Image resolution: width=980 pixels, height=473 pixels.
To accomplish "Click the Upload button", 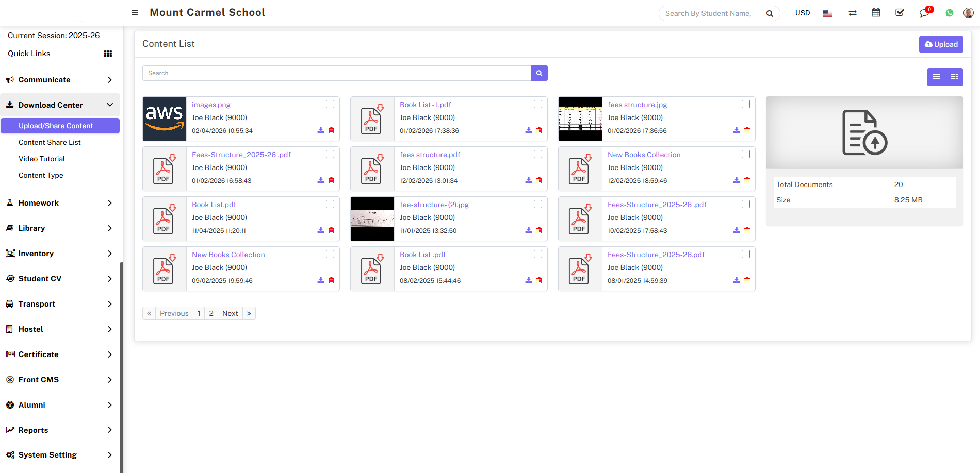I will click(941, 44).
